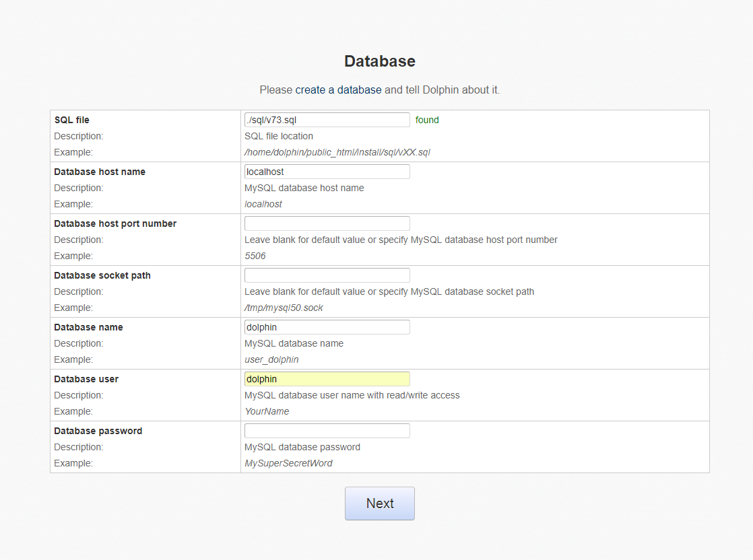Click the empty Database host port number field

click(x=327, y=223)
